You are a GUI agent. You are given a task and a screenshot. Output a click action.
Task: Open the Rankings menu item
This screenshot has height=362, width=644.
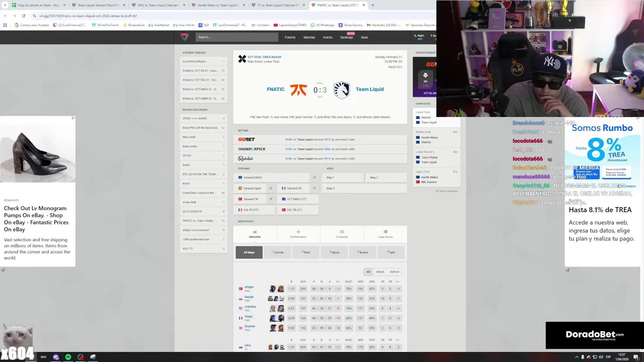(x=347, y=37)
